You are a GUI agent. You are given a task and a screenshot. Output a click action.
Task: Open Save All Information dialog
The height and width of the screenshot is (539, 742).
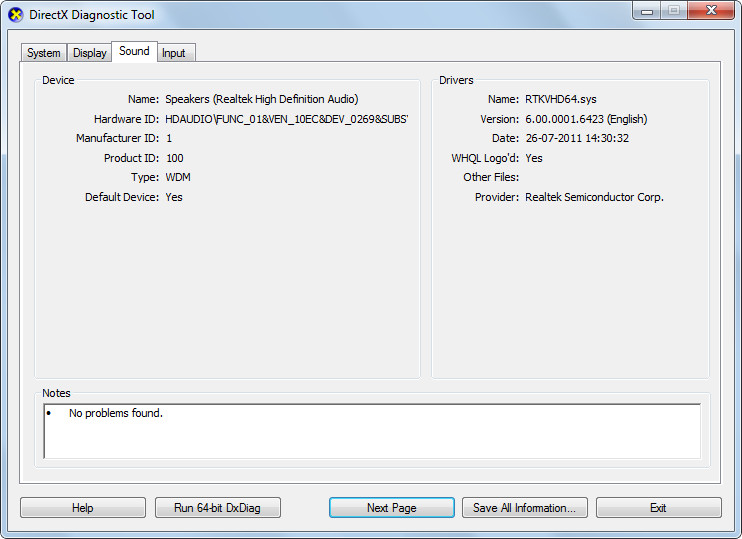coord(525,508)
